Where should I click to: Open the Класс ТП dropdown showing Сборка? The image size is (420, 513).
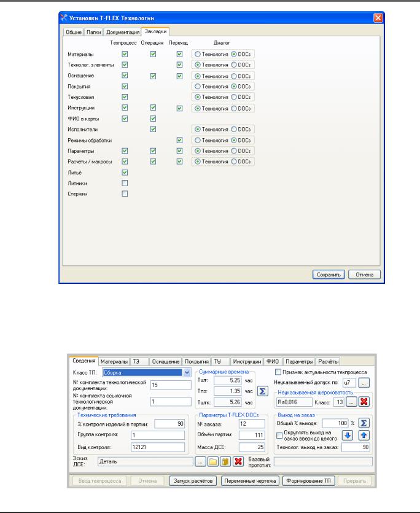[187, 372]
